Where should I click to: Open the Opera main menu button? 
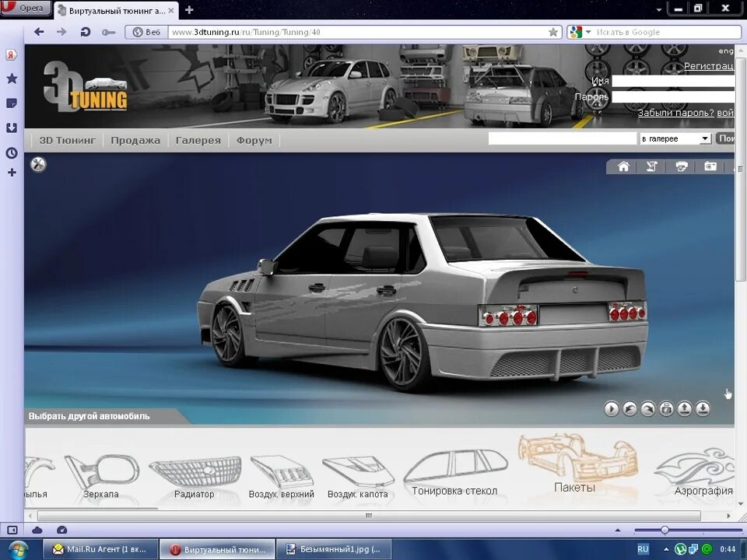(x=26, y=9)
